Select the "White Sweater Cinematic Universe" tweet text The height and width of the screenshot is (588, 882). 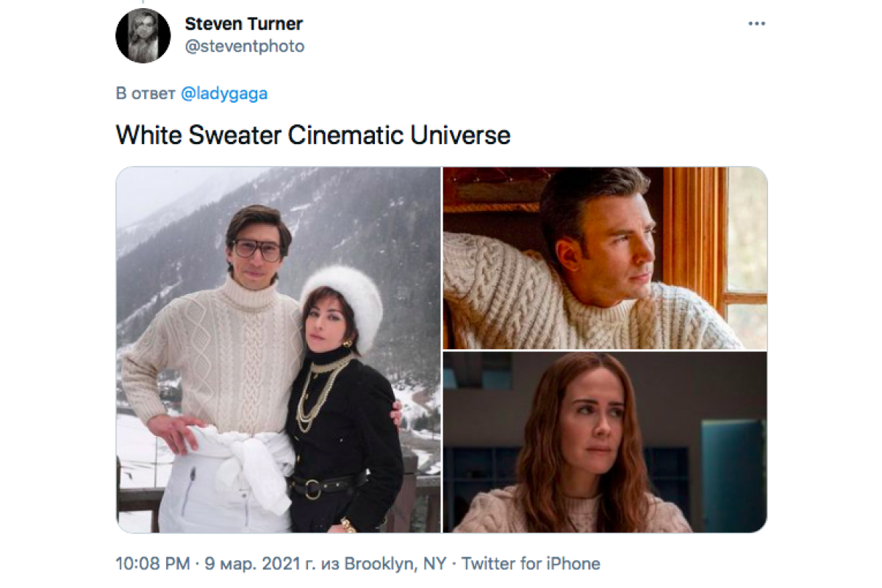313,135
